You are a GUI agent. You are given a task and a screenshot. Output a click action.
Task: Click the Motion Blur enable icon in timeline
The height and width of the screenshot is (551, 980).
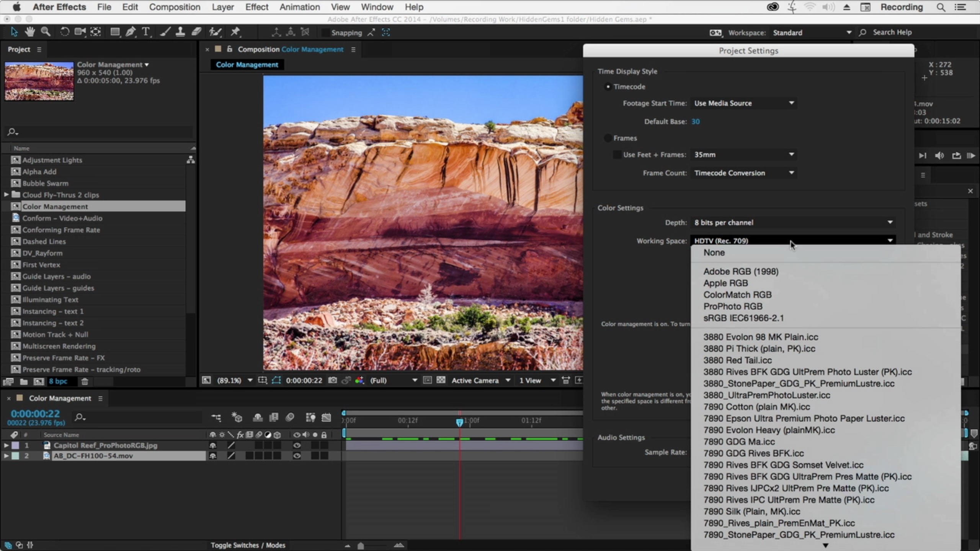tap(290, 417)
